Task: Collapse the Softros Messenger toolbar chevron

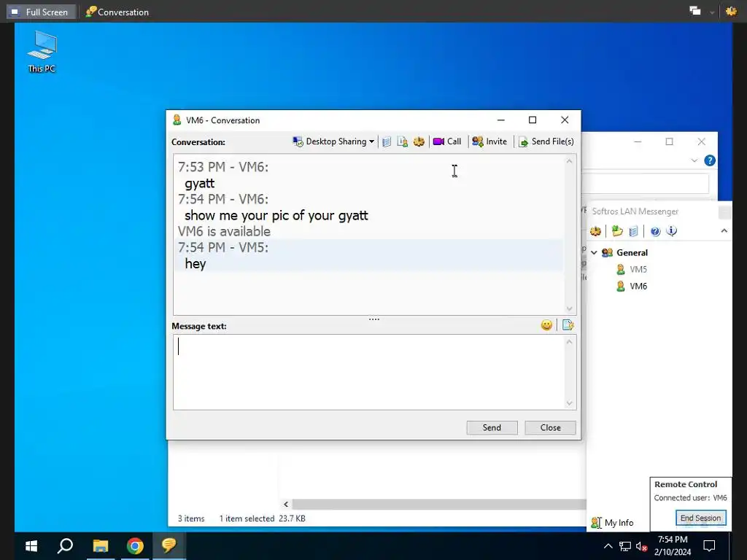Action: pos(724,231)
